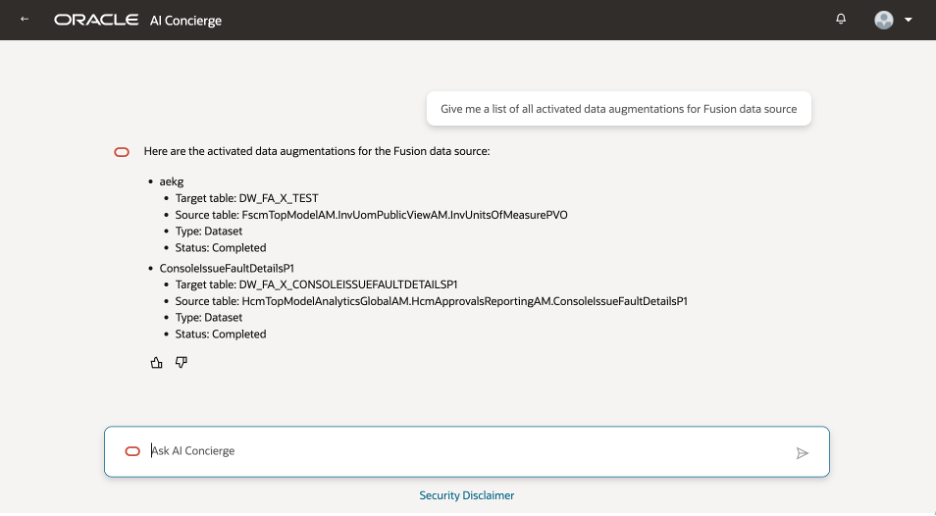Click the Oracle icon beside the response
936x516 pixels.
click(122, 152)
